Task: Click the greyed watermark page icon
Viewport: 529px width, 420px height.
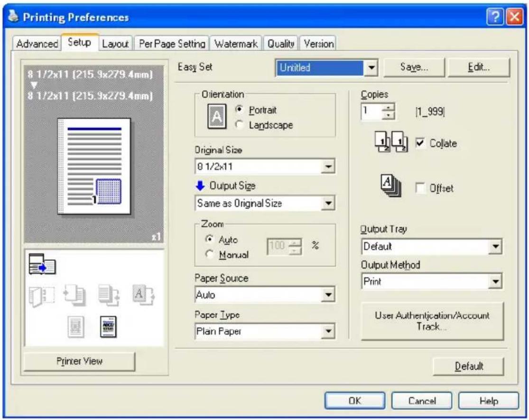Action: pos(75,327)
